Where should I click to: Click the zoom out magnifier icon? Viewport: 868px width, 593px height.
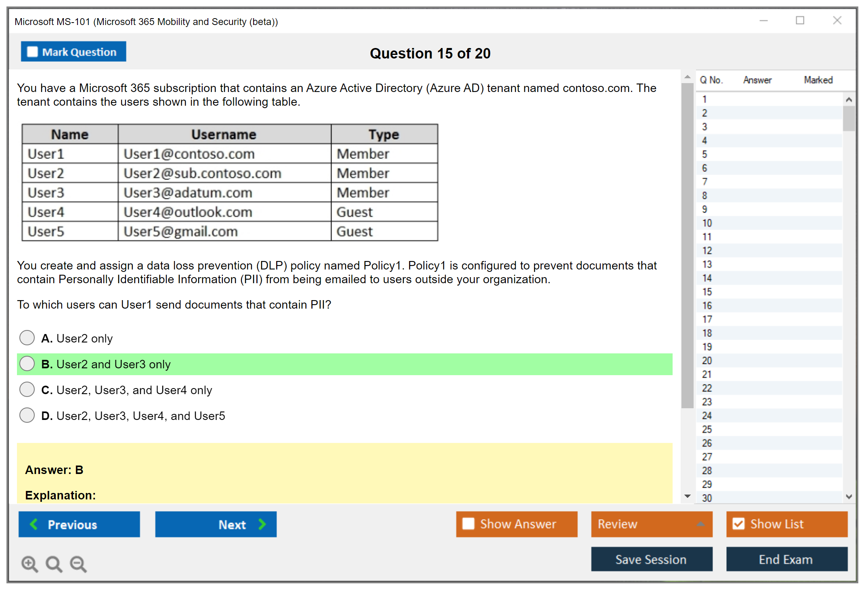point(78,563)
